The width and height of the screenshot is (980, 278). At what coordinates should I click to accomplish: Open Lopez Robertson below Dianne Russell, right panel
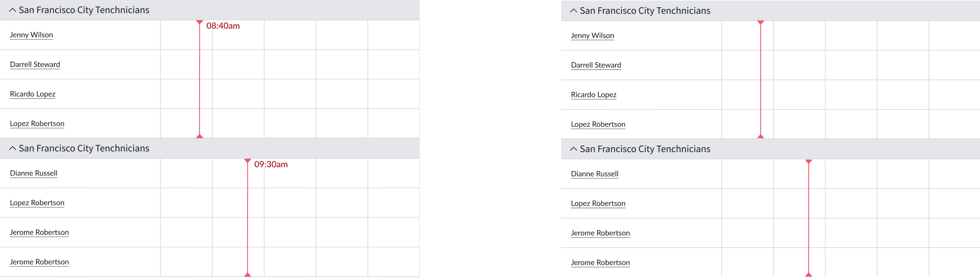point(598,203)
